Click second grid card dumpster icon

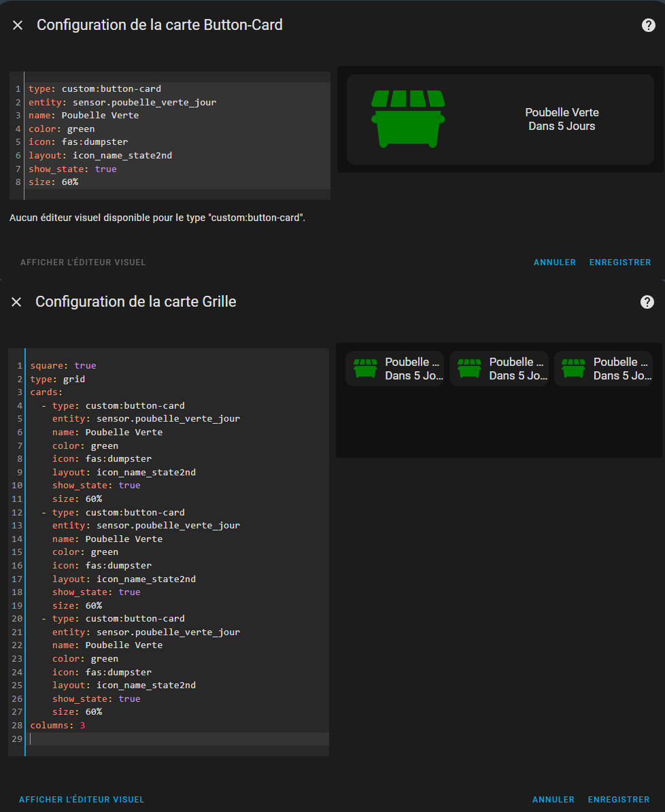[469, 368]
